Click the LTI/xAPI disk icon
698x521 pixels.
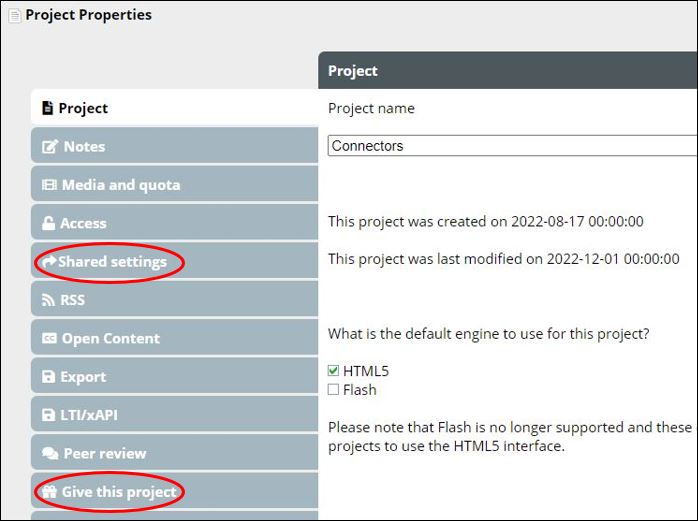(48, 415)
